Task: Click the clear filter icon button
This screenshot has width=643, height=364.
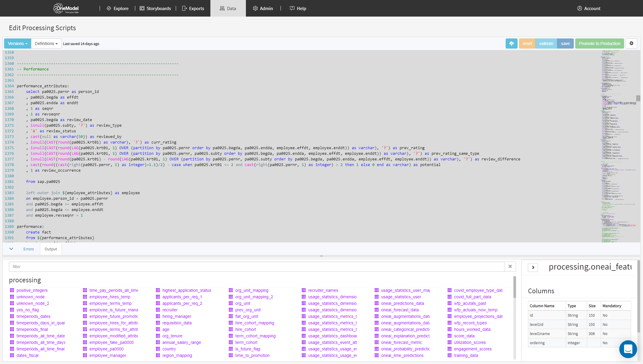Action: pos(510,266)
